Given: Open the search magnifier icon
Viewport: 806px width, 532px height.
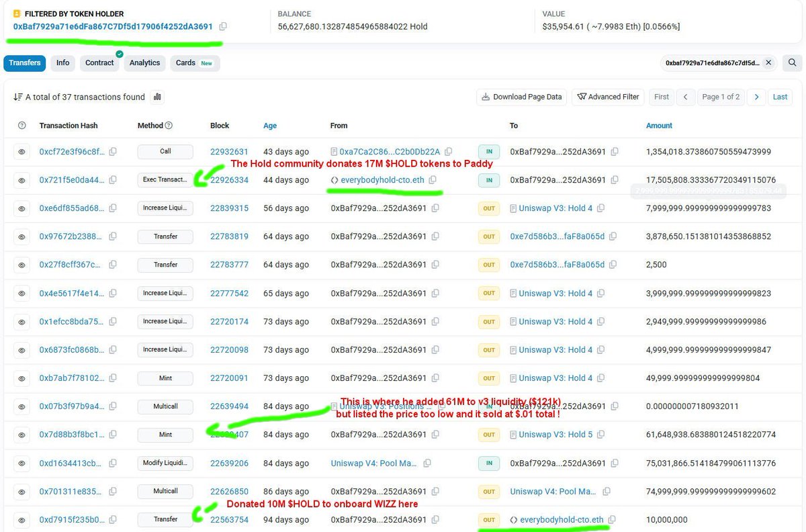Looking at the screenshot, I should tap(792, 62).
